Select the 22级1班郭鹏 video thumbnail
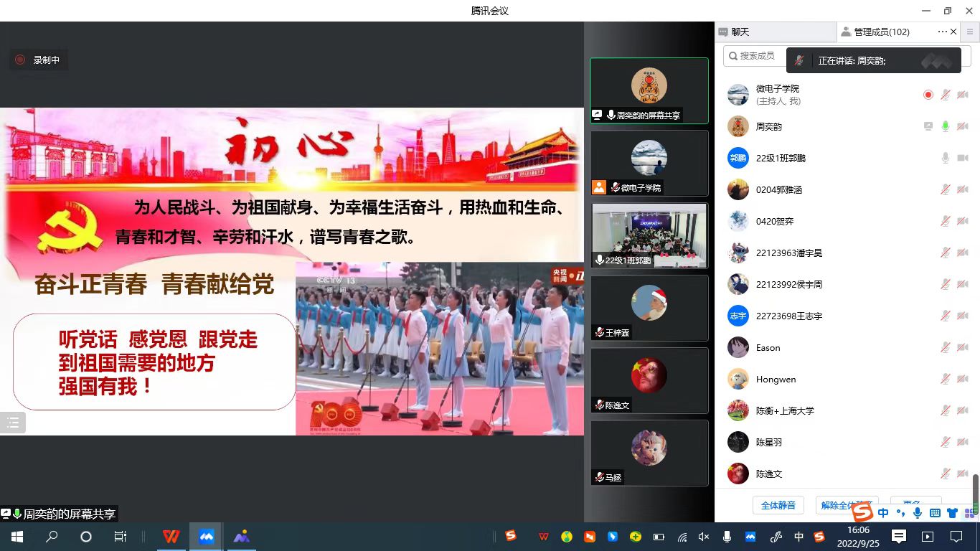The height and width of the screenshot is (551, 980). [x=649, y=235]
